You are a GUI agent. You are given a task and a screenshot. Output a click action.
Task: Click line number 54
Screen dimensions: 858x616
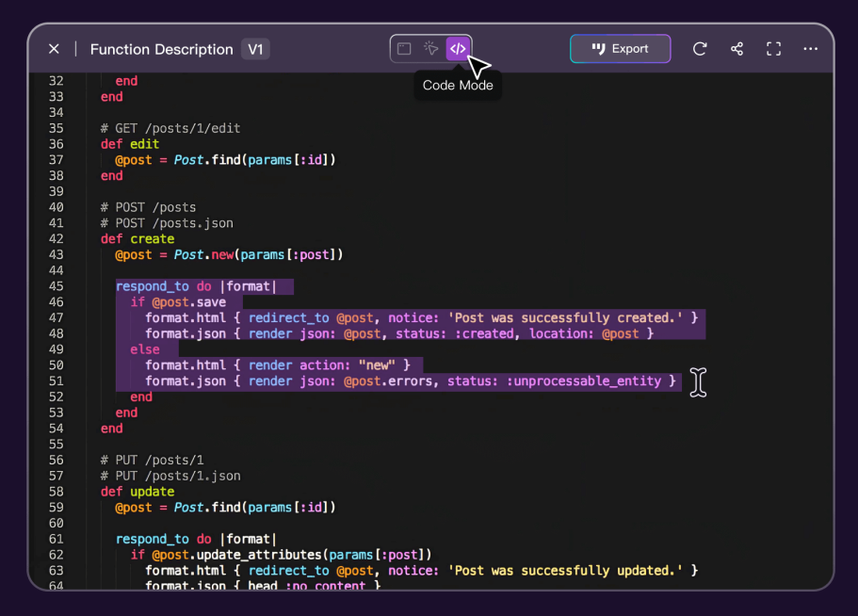click(x=57, y=429)
